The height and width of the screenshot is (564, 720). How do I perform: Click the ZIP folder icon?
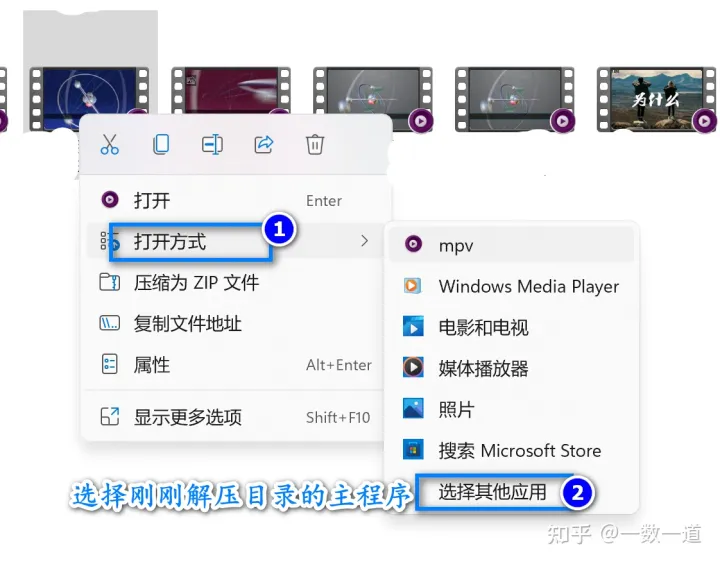[x=110, y=282]
